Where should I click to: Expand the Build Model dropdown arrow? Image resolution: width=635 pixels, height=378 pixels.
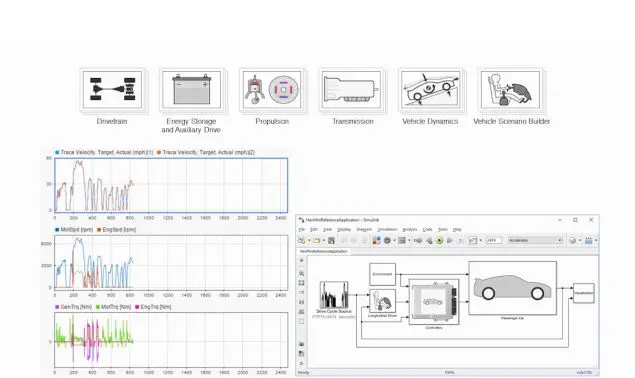596,240
